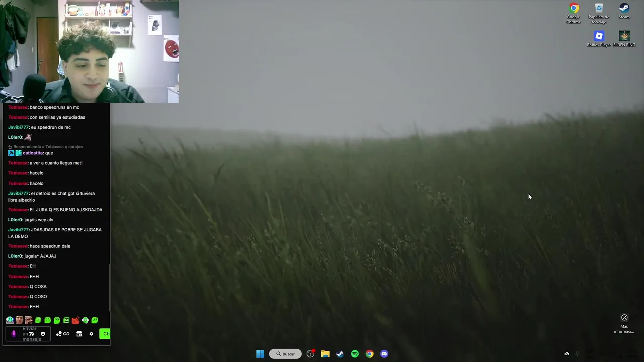The image size is (644, 362).
Task: Select the ELDEN RING desktop shortcut
Action: click(624, 39)
